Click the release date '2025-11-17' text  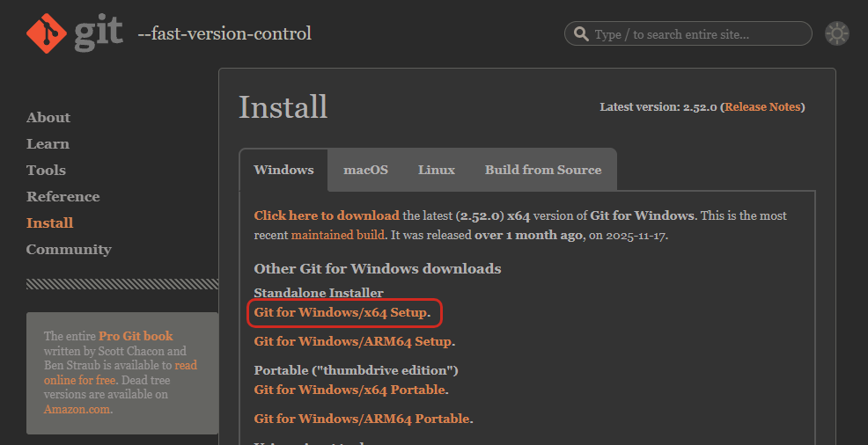[x=636, y=235]
